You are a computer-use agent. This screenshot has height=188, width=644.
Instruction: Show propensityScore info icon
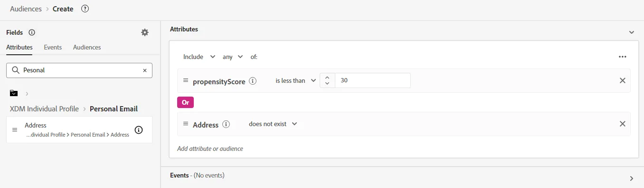coord(253,81)
